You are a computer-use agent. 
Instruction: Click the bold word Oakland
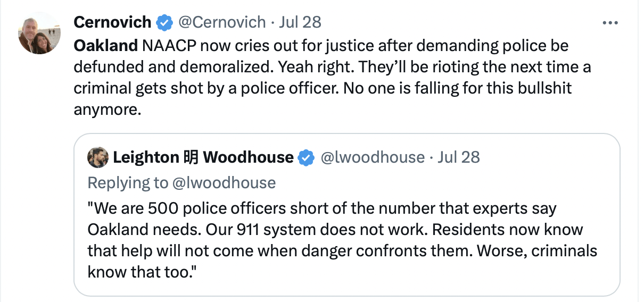point(105,45)
